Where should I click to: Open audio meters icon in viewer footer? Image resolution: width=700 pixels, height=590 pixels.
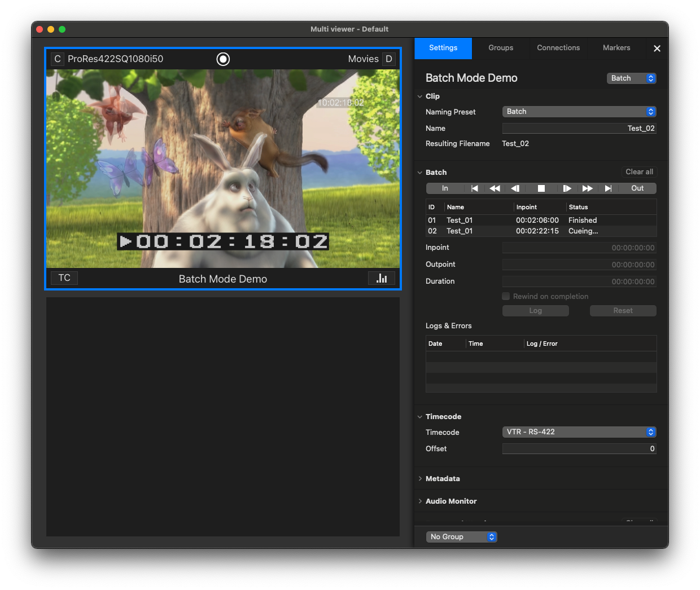coord(382,278)
